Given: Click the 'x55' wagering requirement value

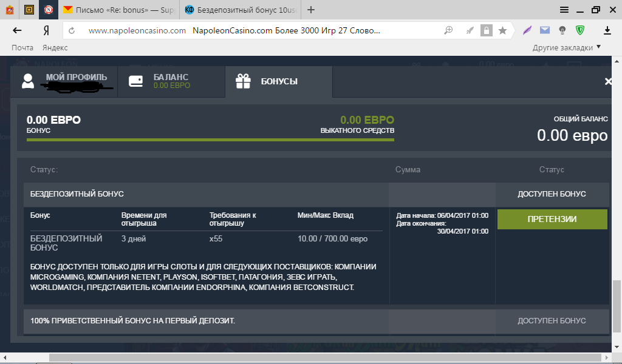Looking at the screenshot, I should 216,239.
